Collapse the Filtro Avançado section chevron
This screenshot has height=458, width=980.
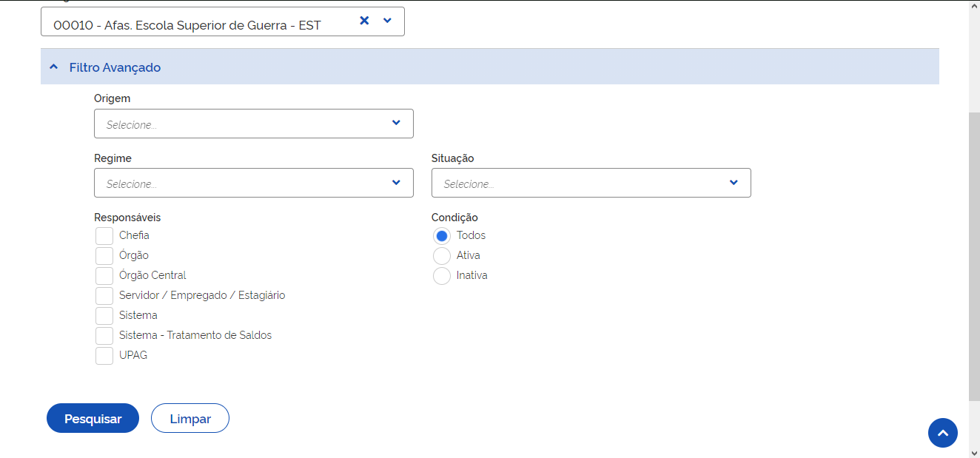click(53, 67)
